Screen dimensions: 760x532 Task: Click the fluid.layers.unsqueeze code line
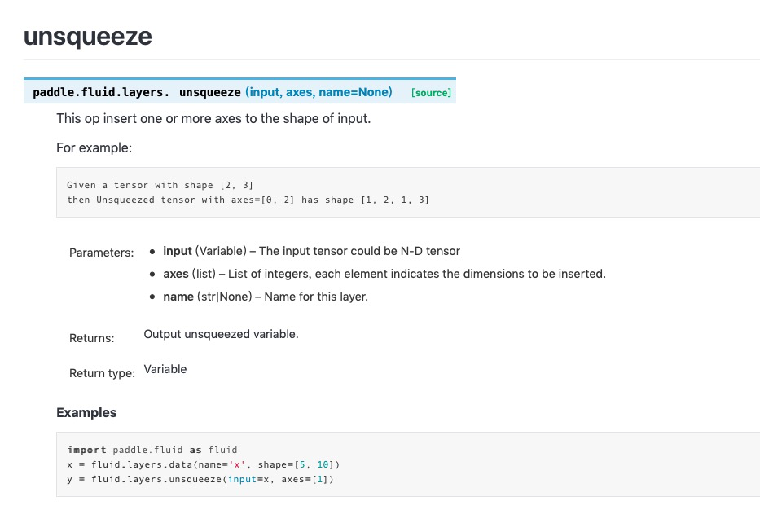[x=200, y=479]
